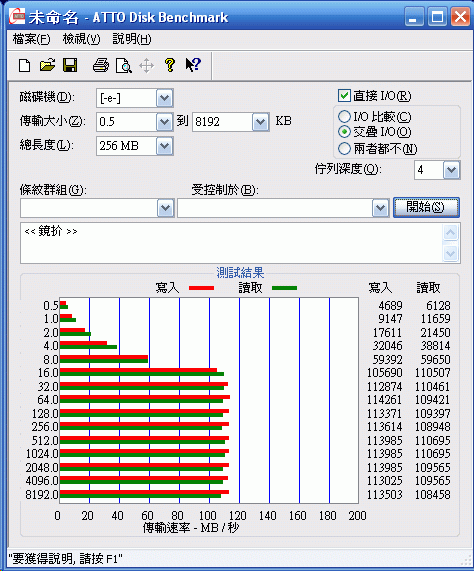Click read value 6128

point(438,306)
